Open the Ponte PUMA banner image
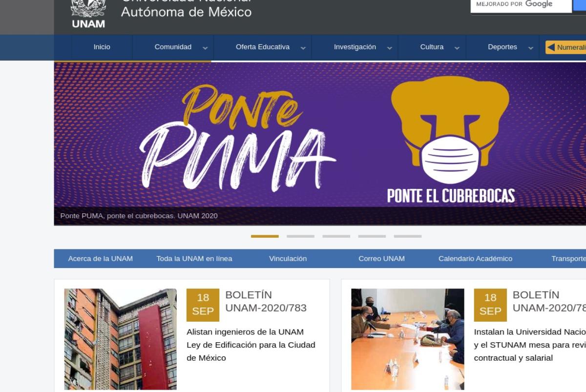 pos(320,144)
